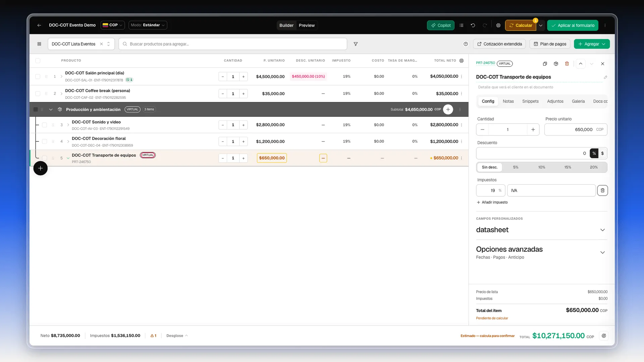The image size is (644, 362).
Task: Check the Decoración floral row checkbox
Action: (x=44, y=141)
